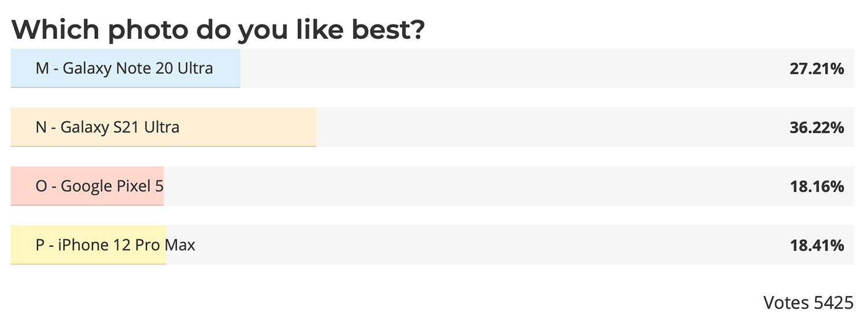Click the yellow result bar fill
Screen dimensions: 868x328
pyautogui.click(x=89, y=245)
